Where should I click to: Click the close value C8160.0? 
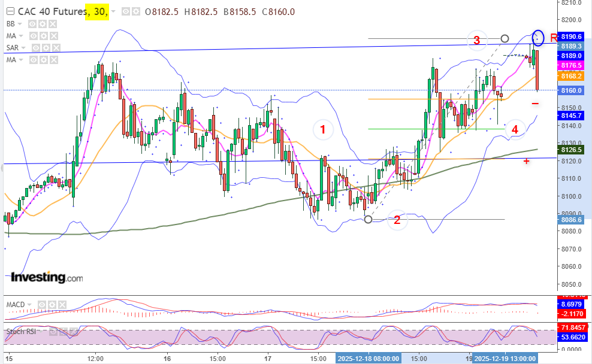click(x=279, y=12)
